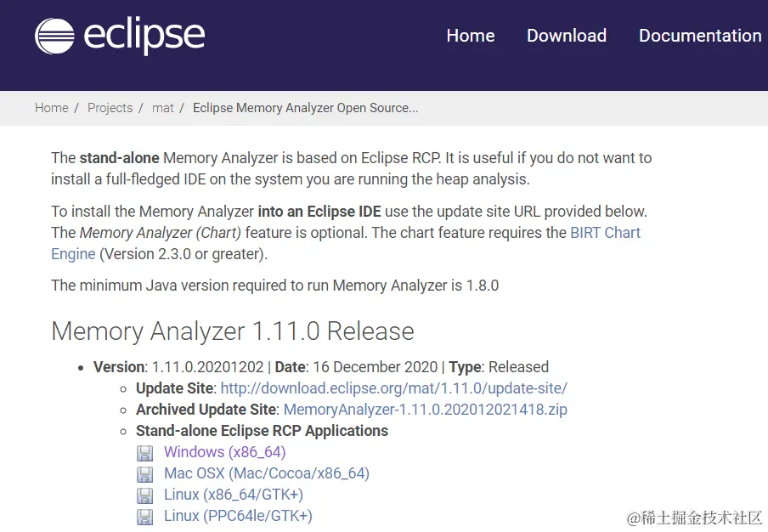
Task: Follow the BIRT Chart Engine link
Action: pyautogui.click(x=605, y=233)
